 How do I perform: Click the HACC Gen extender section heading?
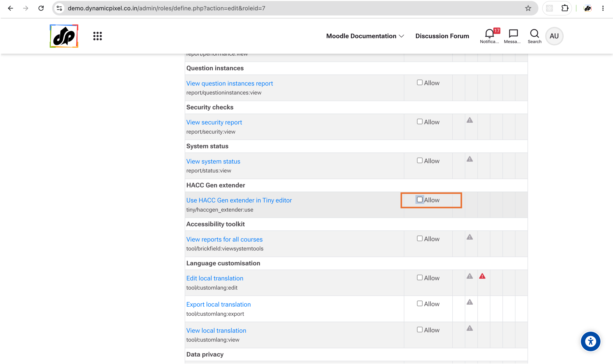pyautogui.click(x=216, y=185)
